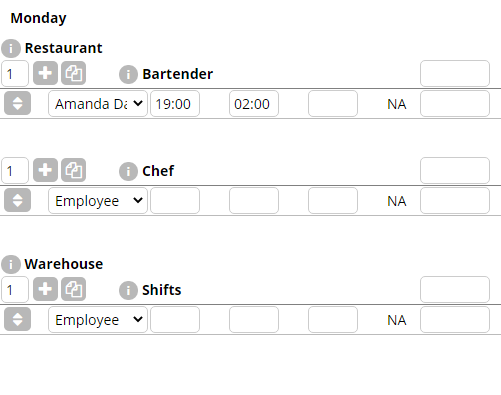
Task: Open the Chef row Employee dropdown
Action: point(98,201)
